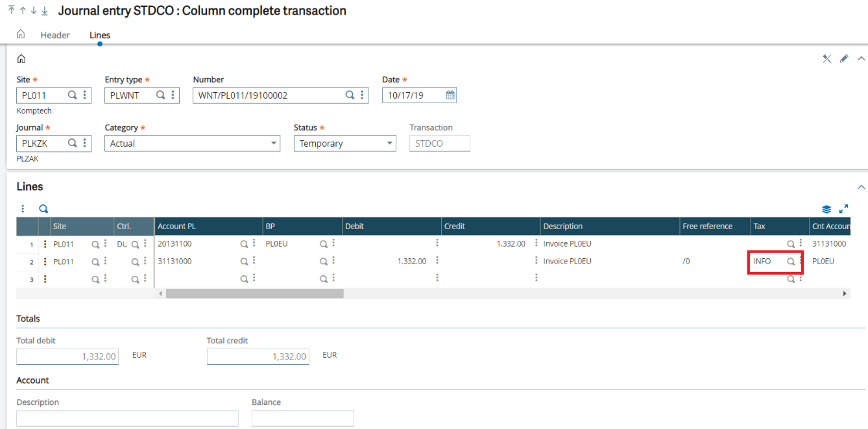The height and width of the screenshot is (429, 868).
Task: Collapse the header section chevron
Action: (862, 58)
